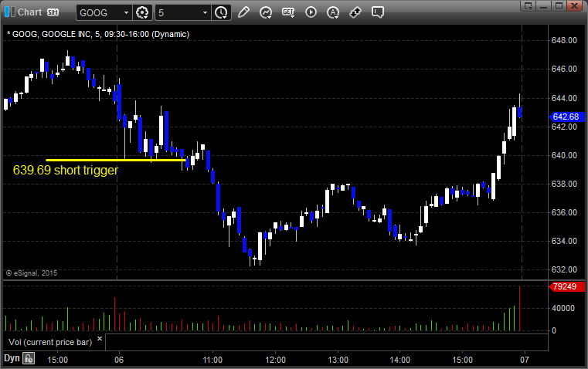Click the play replay icon
This screenshot has height=369, width=588.
(311, 12)
